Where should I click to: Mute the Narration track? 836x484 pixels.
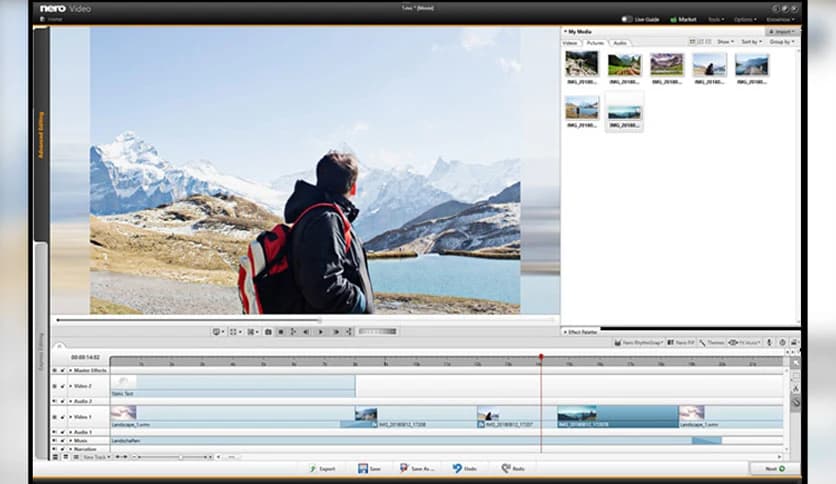point(54,449)
